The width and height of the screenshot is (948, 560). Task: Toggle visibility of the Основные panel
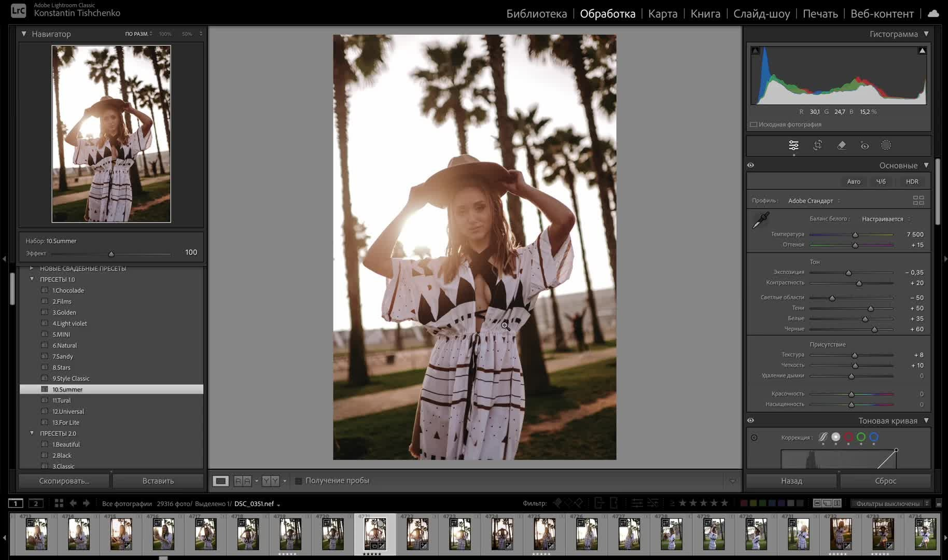click(x=750, y=165)
